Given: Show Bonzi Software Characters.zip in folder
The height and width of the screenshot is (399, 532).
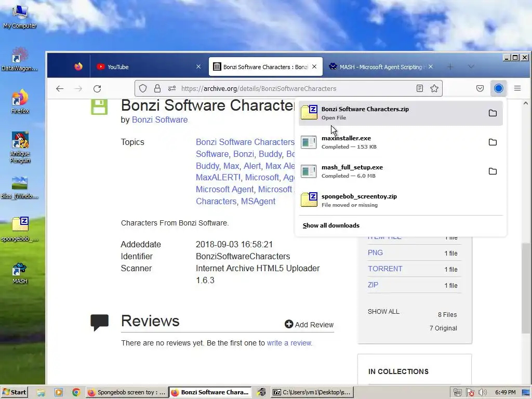Looking at the screenshot, I should pyautogui.click(x=493, y=113).
